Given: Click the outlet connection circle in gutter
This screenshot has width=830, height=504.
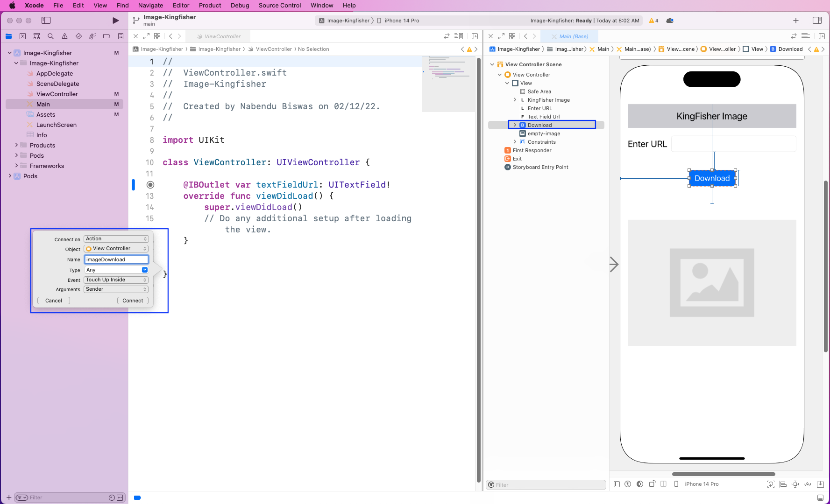Looking at the screenshot, I should pyautogui.click(x=150, y=185).
